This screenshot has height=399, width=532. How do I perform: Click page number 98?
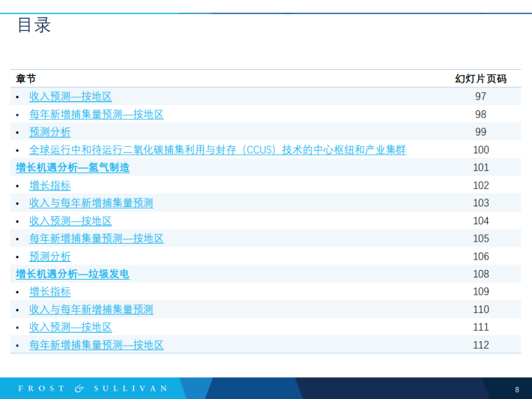pos(481,115)
